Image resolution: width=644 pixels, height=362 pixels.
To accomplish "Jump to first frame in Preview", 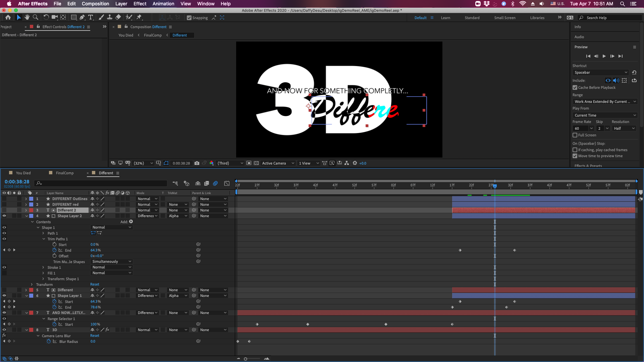I will (x=588, y=56).
